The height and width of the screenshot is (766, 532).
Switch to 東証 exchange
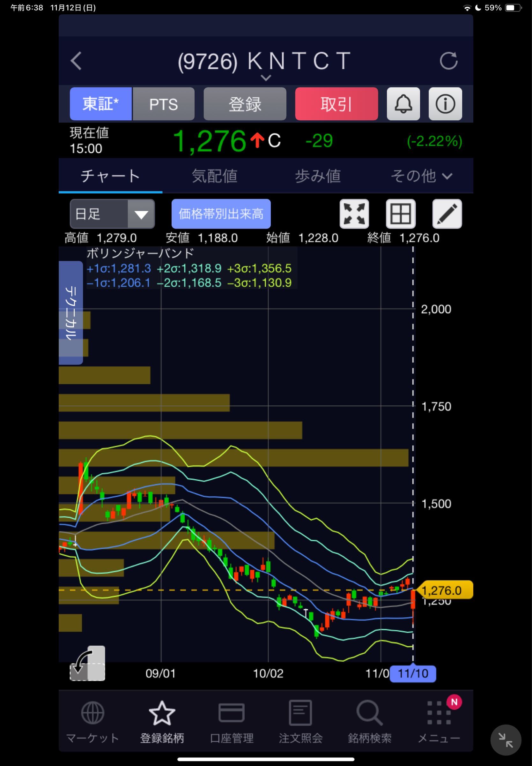coord(101,104)
